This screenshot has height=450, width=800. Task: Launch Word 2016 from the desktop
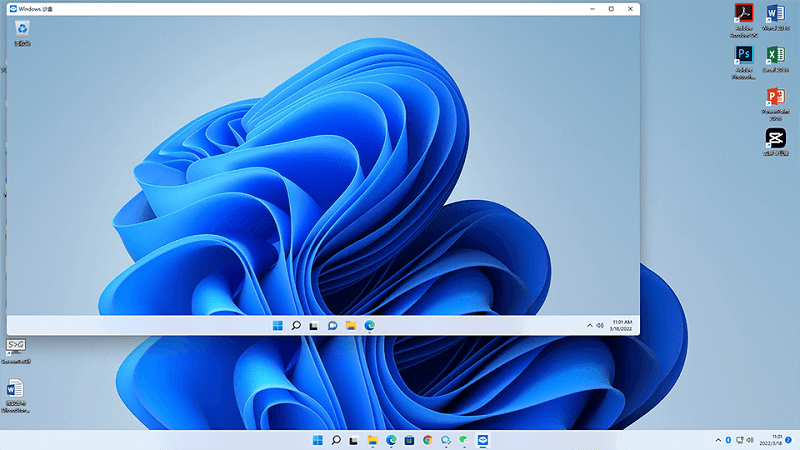(775, 13)
